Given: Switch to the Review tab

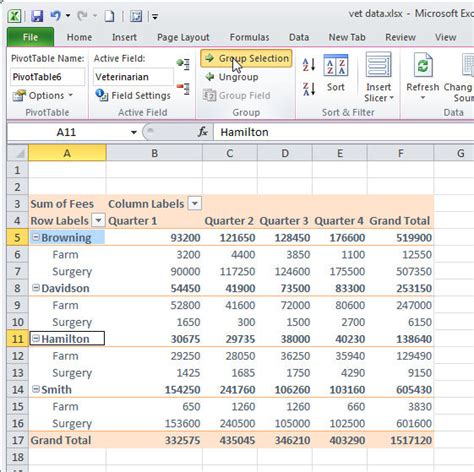Looking at the screenshot, I should (x=400, y=37).
